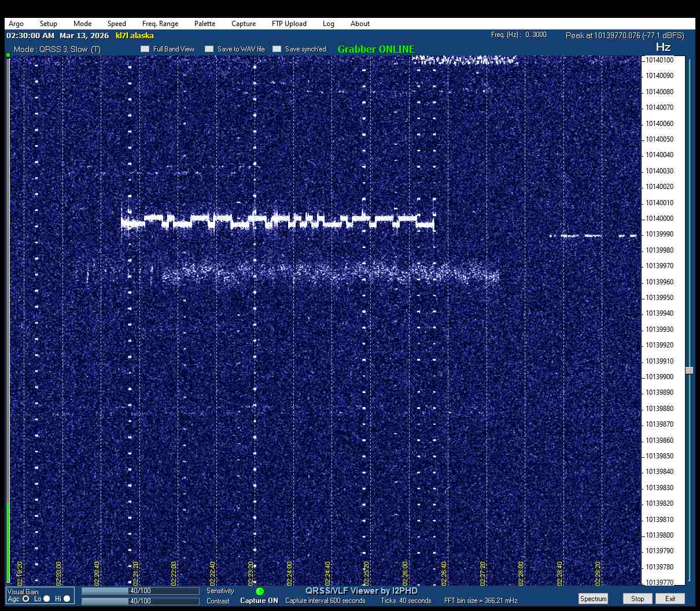Open the Speed menu
The image size is (700, 611).
pos(116,24)
